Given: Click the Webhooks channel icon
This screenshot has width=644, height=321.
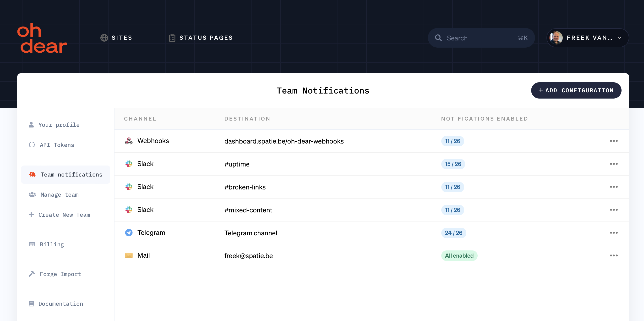Looking at the screenshot, I should point(129,141).
